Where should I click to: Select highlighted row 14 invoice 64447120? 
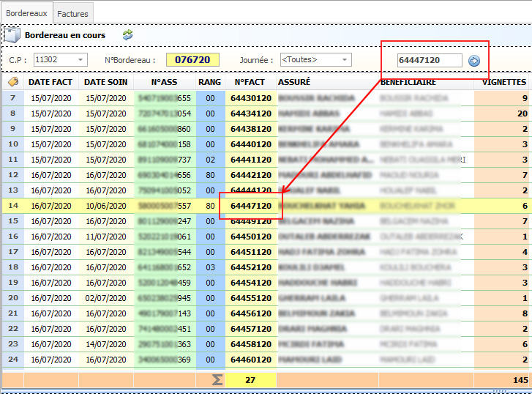click(x=250, y=206)
